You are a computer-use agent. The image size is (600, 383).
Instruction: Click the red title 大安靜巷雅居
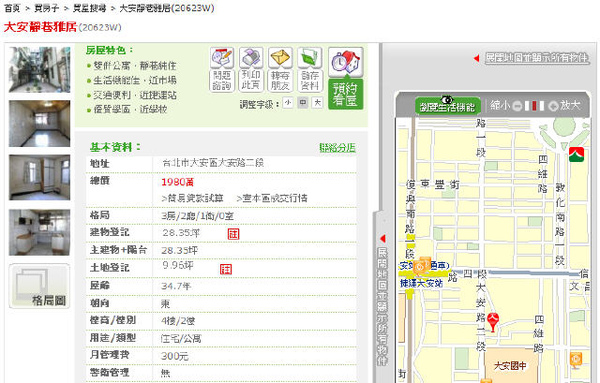pyautogui.click(x=40, y=27)
